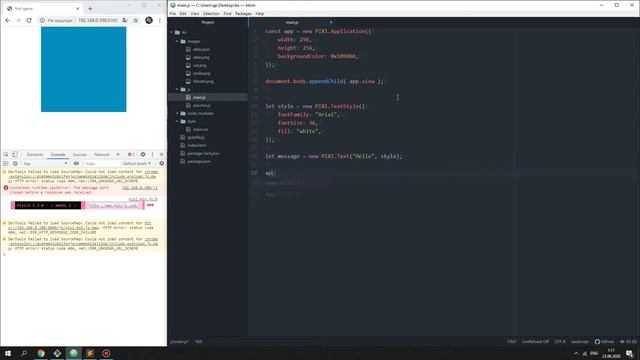Viewport: 640px width, 360px height.
Task: Open the console context 'top' dropdown
Action: pyautogui.click(x=45, y=164)
